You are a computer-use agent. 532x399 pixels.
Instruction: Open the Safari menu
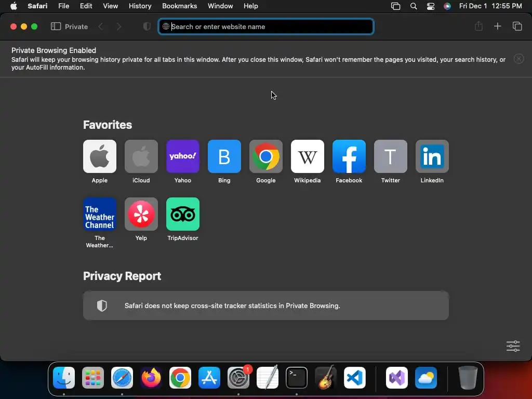37,6
